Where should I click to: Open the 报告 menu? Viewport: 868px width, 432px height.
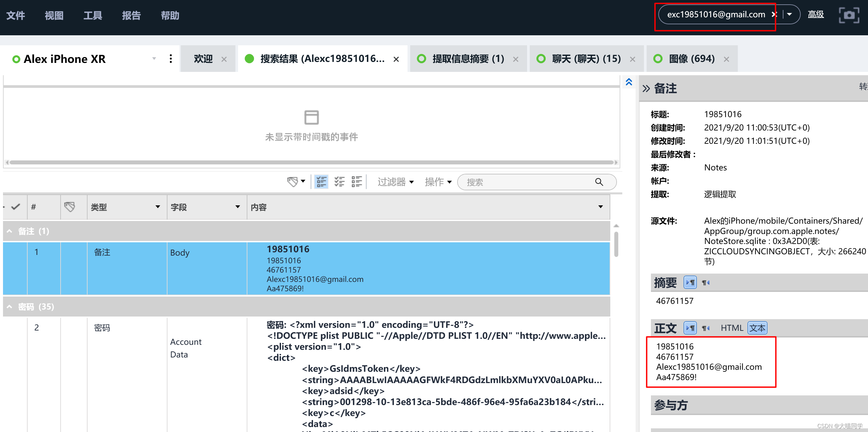pos(131,16)
